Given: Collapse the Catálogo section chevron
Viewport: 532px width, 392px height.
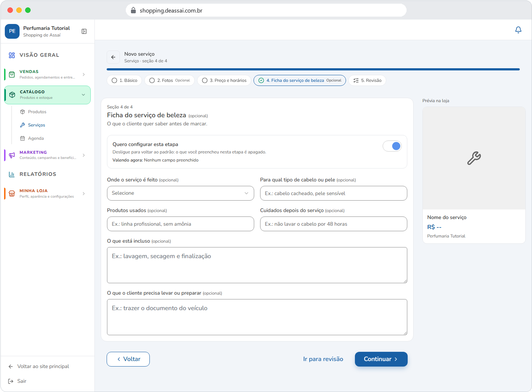Looking at the screenshot, I should click(83, 95).
